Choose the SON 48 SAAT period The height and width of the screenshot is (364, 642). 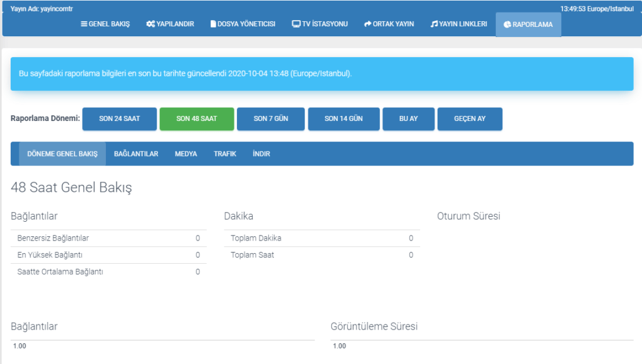point(197,119)
